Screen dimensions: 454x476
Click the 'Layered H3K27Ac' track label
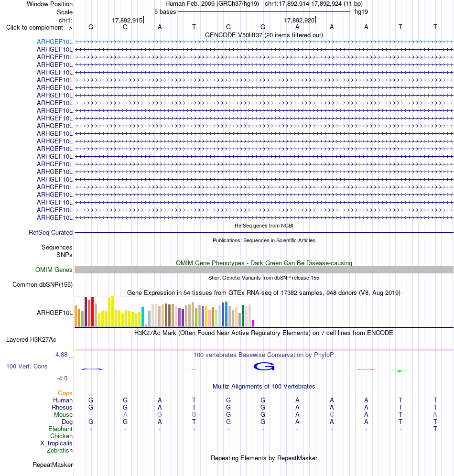click(x=31, y=340)
